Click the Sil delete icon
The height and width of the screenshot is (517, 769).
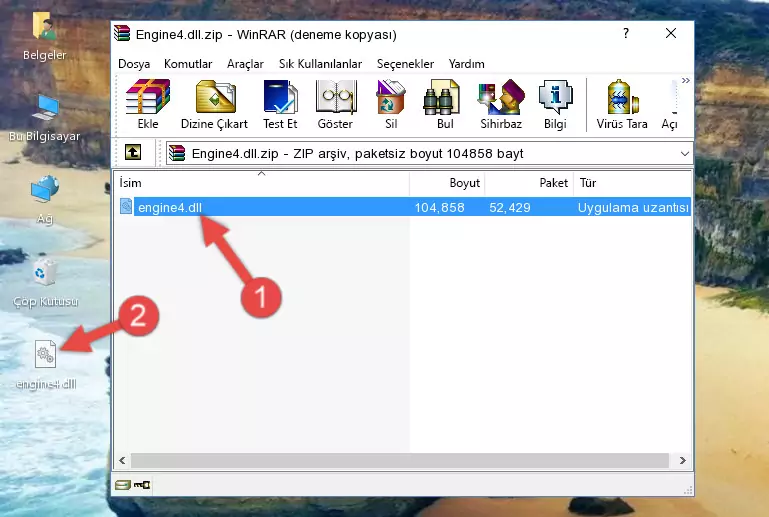(x=391, y=104)
